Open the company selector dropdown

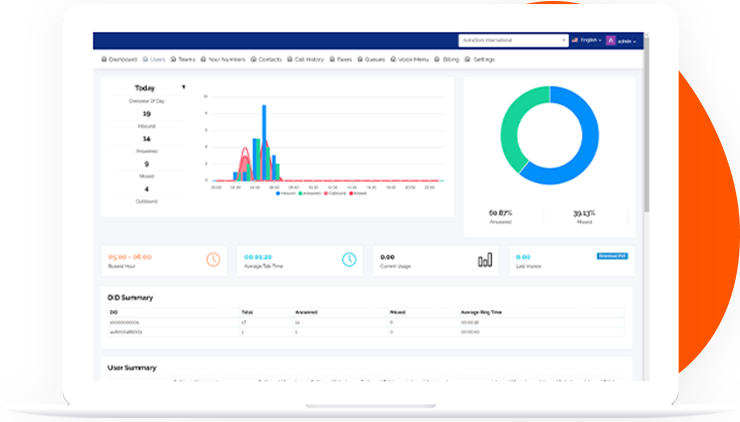tap(513, 41)
